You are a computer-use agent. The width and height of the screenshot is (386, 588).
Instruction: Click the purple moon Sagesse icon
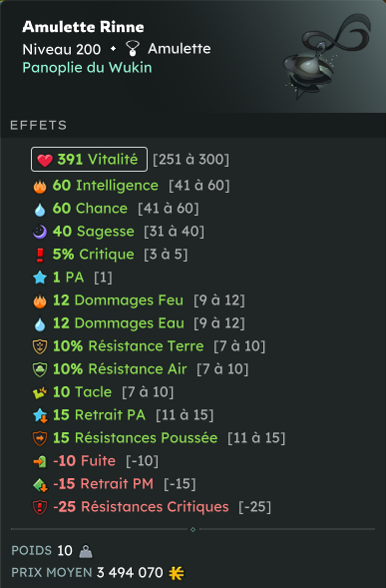pyautogui.click(x=40, y=232)
